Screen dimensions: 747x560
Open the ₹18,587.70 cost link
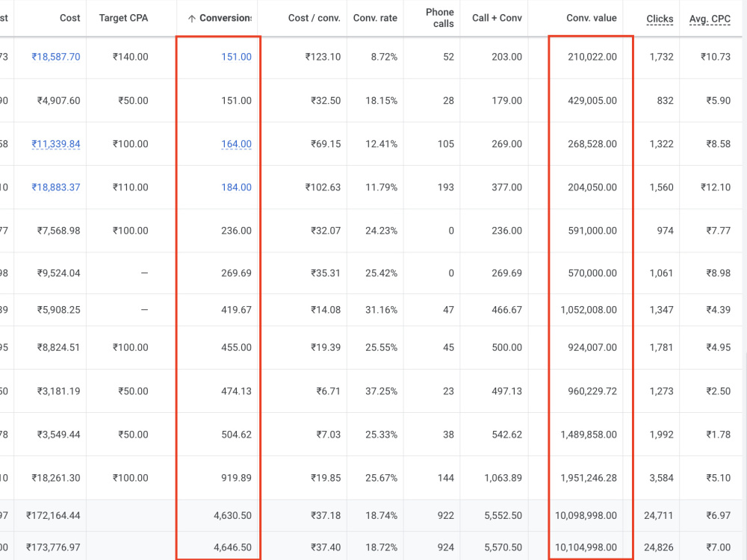click(x=56, y=57)
